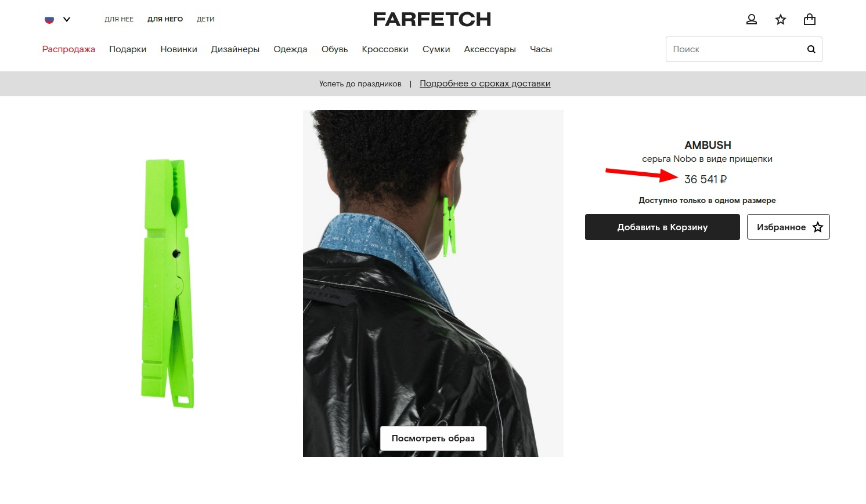Screen dimensions: 866x504
Task: Open the shopping bag icon
Action: [810, 19]
